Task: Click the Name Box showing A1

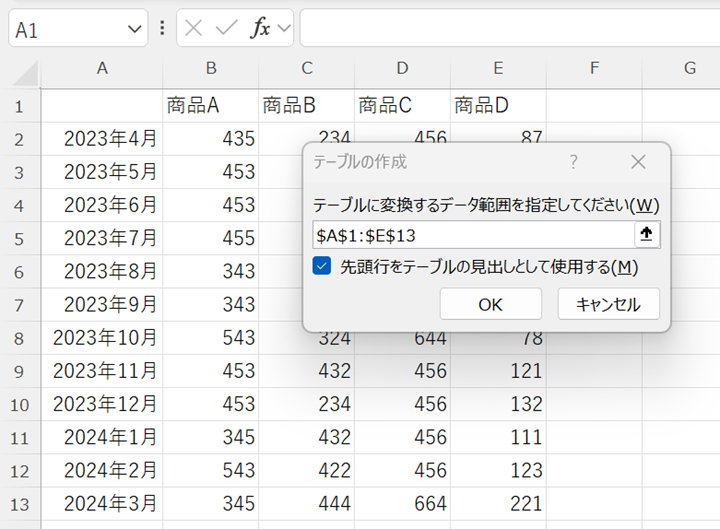Action: point(78,28)
